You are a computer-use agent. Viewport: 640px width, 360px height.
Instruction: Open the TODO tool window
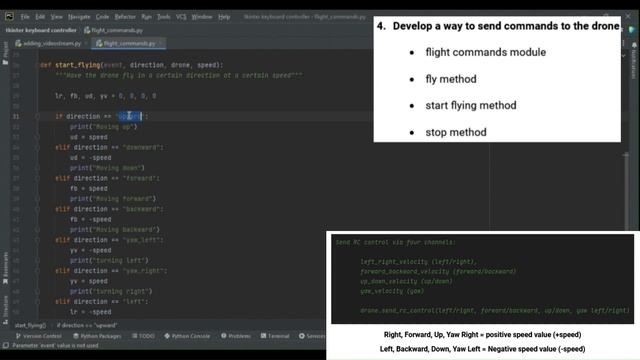pos(143,336)
